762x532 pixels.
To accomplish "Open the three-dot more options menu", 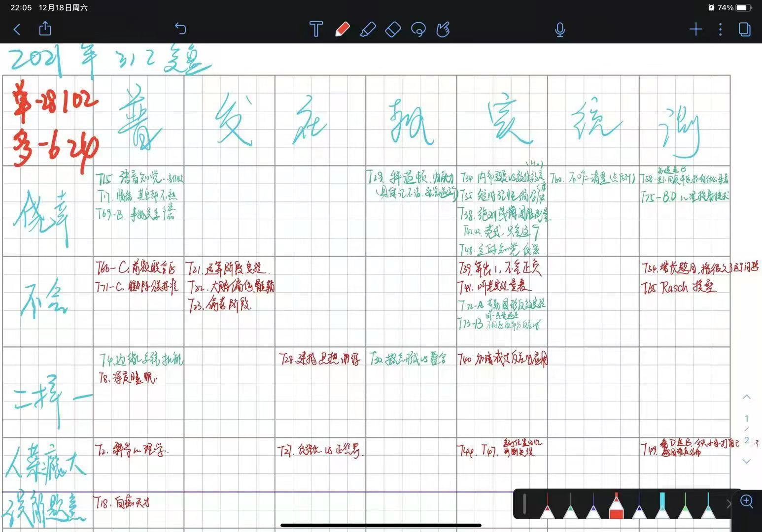I will point(720,30).
